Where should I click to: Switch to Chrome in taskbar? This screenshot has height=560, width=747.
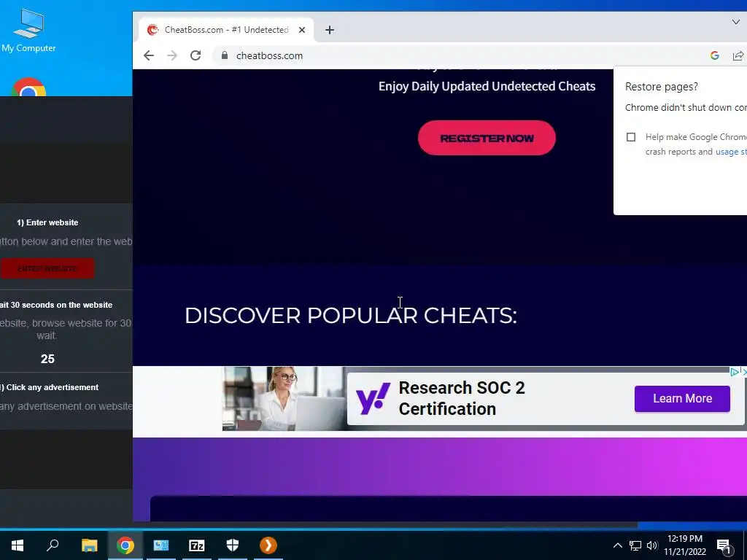[125, 545]
